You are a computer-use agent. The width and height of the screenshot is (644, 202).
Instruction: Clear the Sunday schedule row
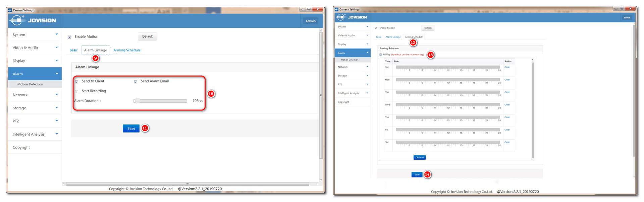[x=507, y=67]
